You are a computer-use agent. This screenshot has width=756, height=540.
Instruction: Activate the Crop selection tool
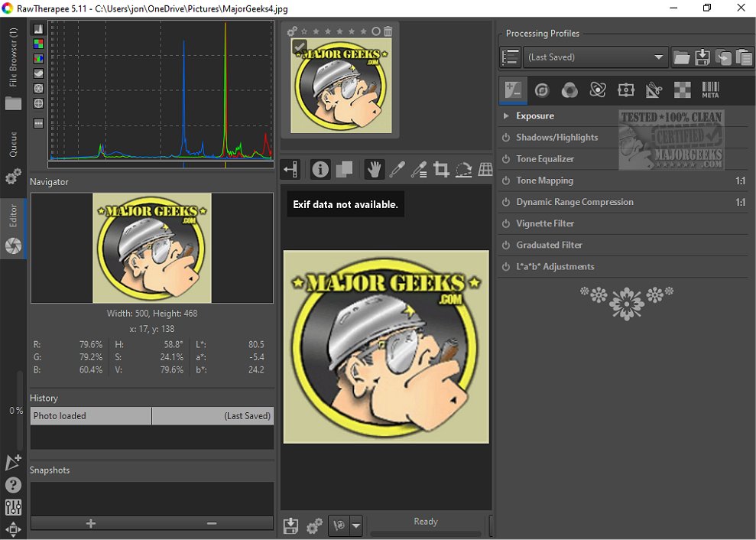pos(441,169)
